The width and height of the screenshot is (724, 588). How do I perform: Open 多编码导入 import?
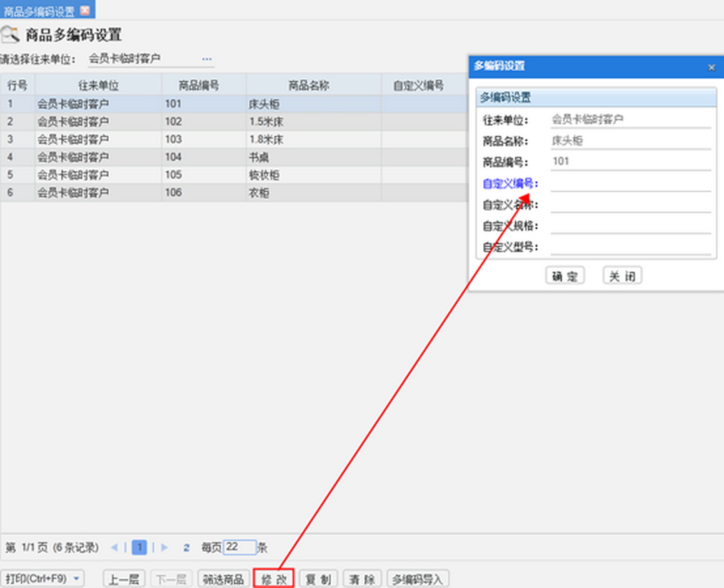tap(417, 579)
